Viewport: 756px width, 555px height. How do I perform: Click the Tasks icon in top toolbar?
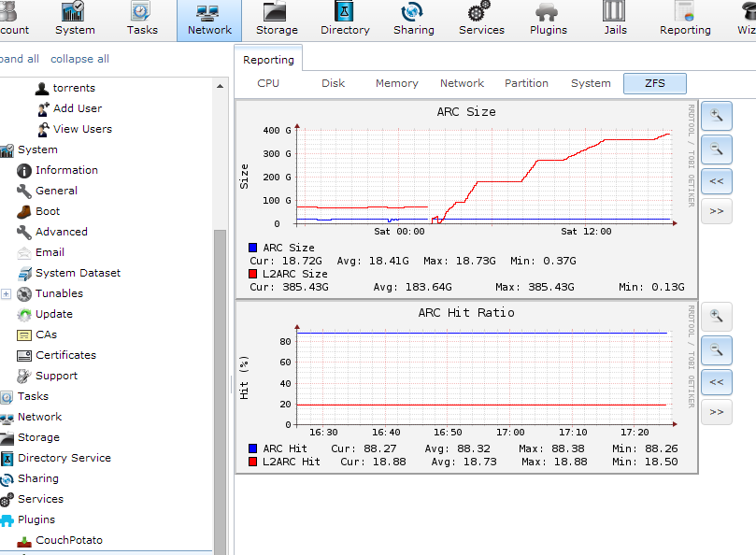(x=142, y=20)
